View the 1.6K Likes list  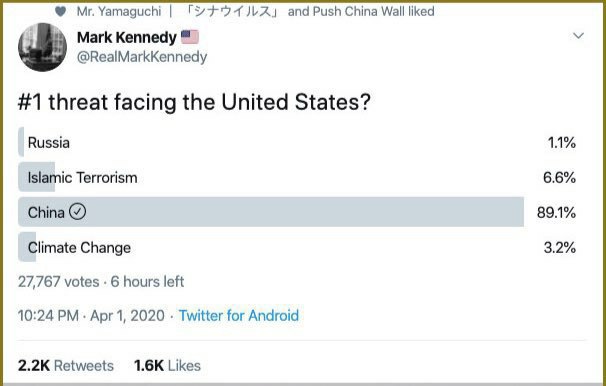[167, 366]
